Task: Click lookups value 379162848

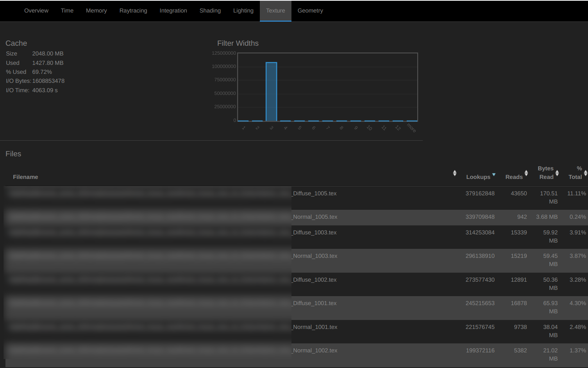Action: [480, 193]
